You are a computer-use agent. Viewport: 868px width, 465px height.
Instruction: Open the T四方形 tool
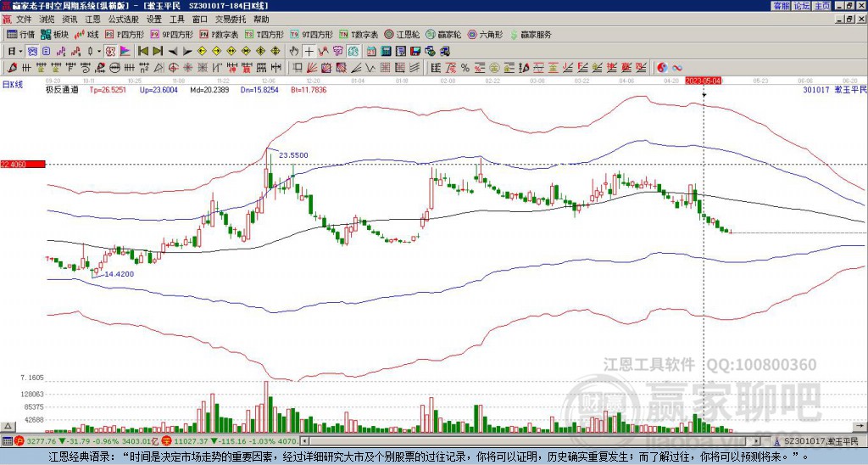(264, 34)
